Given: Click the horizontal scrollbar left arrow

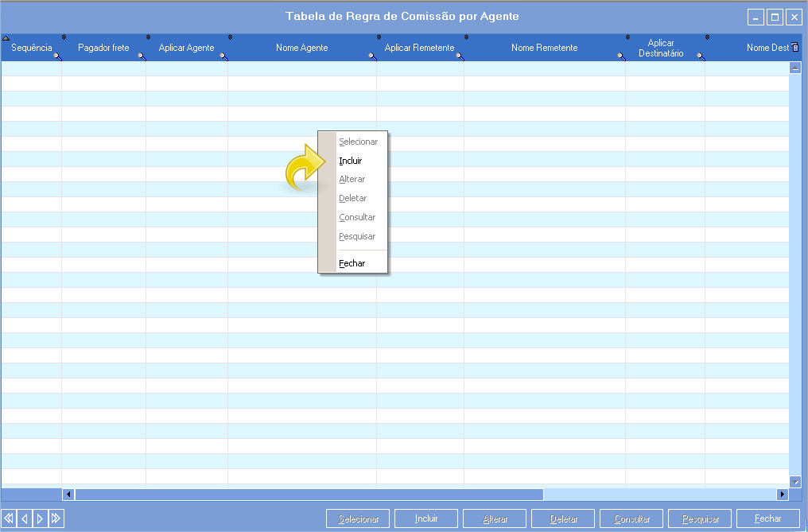Looking at the screenshot, I should (x=68, y=495).
